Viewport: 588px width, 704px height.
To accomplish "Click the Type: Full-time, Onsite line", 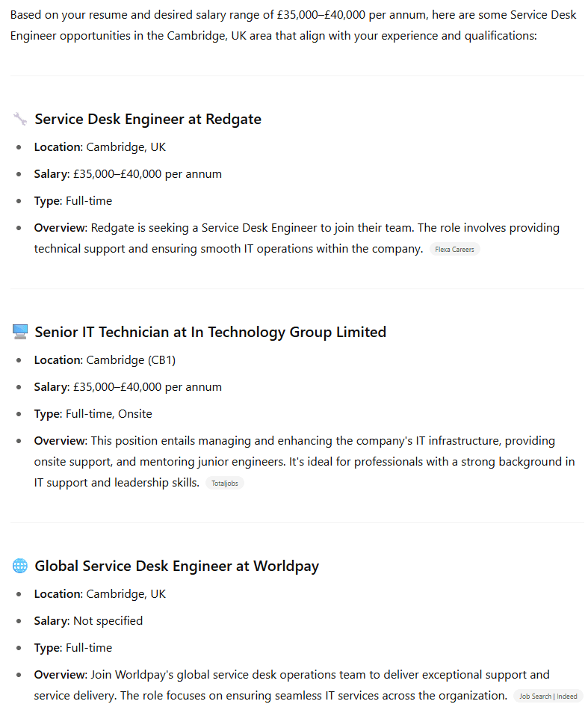I will click(x=93, y=414).
